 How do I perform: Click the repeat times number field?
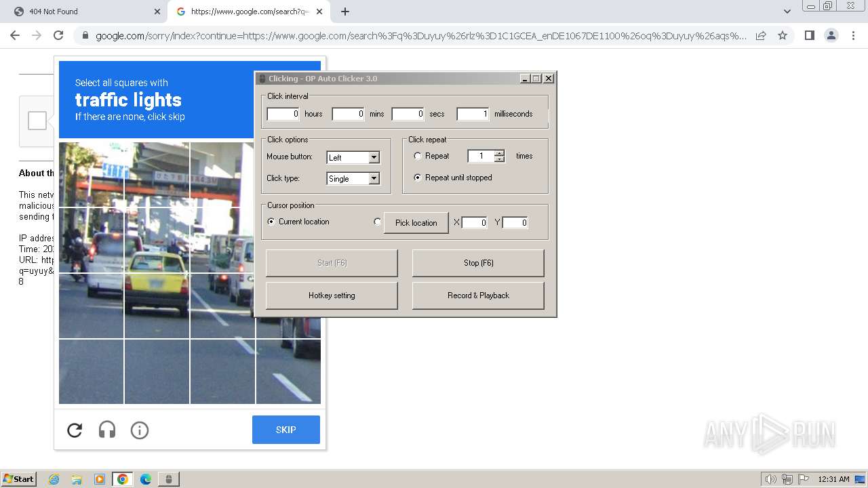[481, 156]
